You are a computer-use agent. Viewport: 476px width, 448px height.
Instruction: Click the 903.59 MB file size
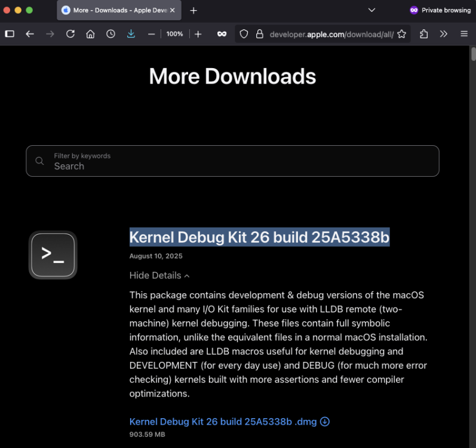click(148, 434)
